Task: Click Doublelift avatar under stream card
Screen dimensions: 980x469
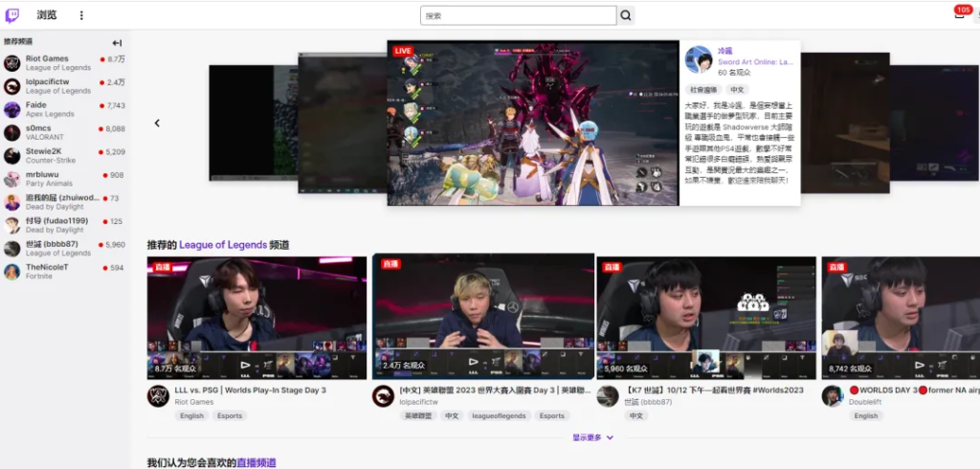Action: [x=833, y=396]
